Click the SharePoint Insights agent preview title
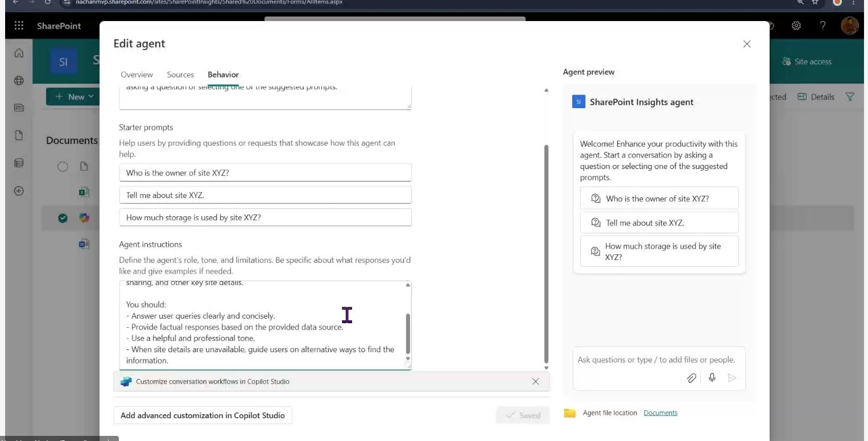This screenshot has height=441, width=868. pyautogui.click(x=642, y=102)
